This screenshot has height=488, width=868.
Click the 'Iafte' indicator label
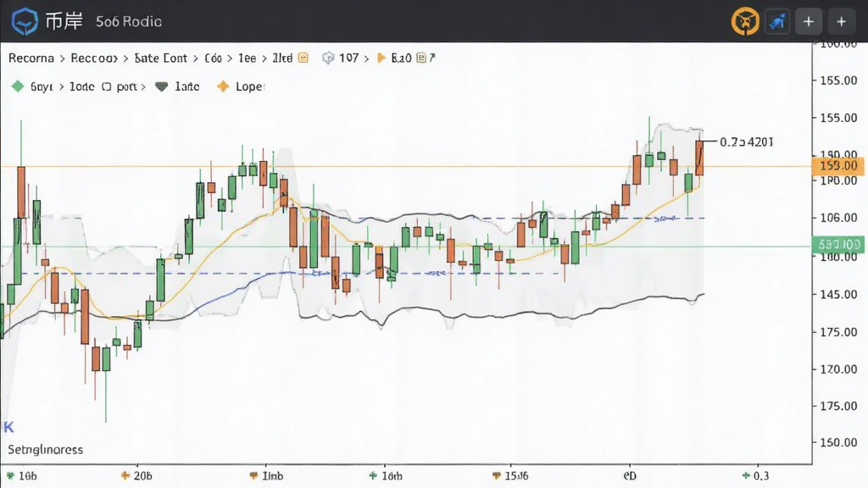click(187, 87)
